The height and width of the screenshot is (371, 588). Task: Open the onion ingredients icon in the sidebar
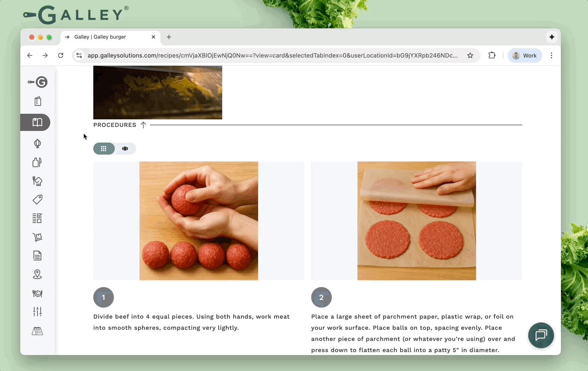37,143
